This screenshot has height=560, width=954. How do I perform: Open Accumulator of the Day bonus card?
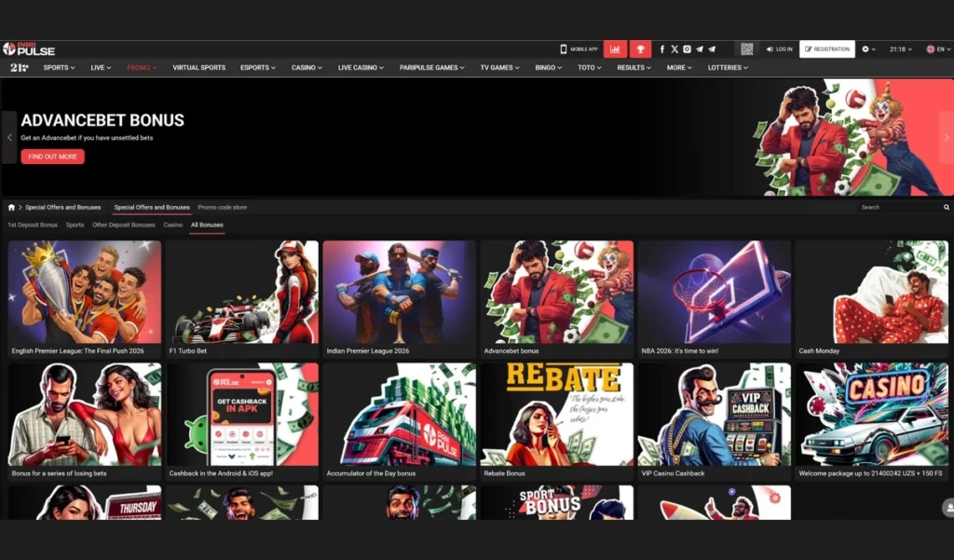click(x=399, y=421)
